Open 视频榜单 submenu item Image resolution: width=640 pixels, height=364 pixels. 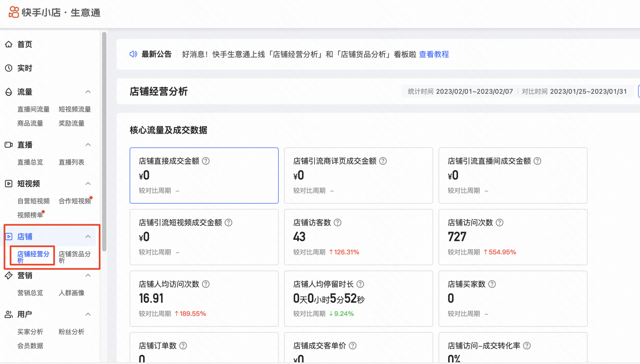pyautogui.click(x=30, y=215)
